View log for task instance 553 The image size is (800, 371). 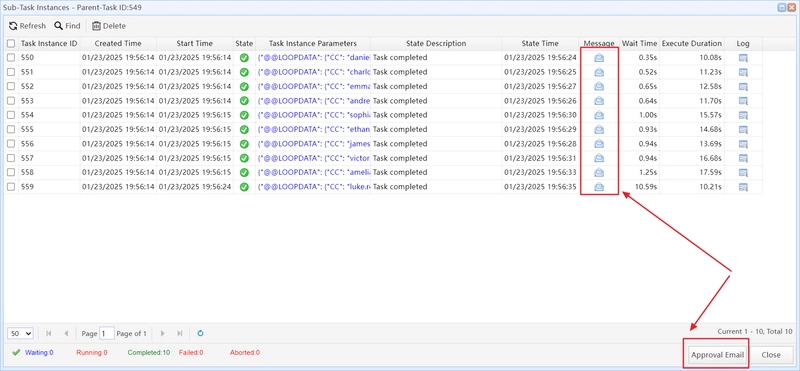tap(743, 101)
